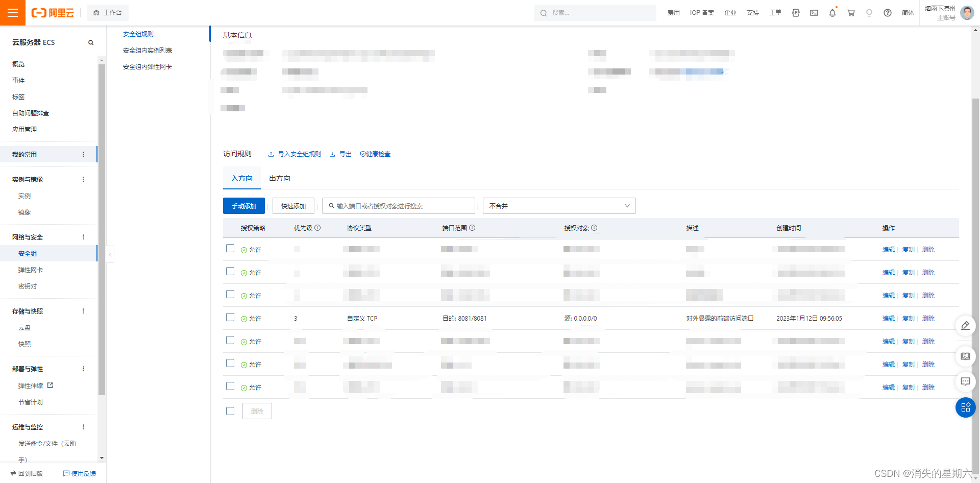Click the port or object search field
This screenshot has width=980, height=483.
399,206
